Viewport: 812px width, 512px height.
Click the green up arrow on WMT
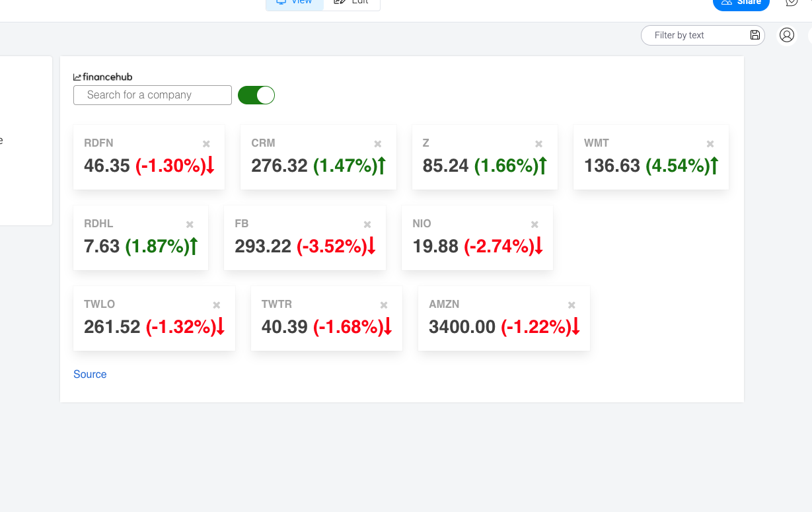click(x=714, y=165)
